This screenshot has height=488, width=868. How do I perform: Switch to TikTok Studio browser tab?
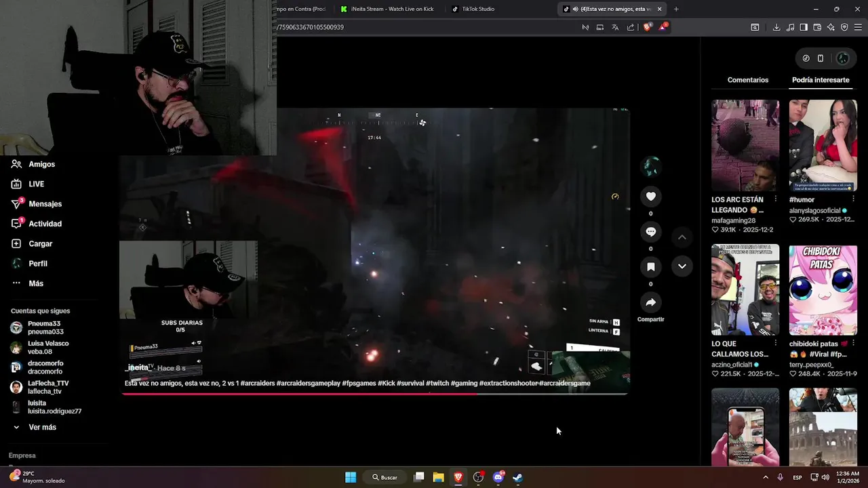[x=478, y=9]
